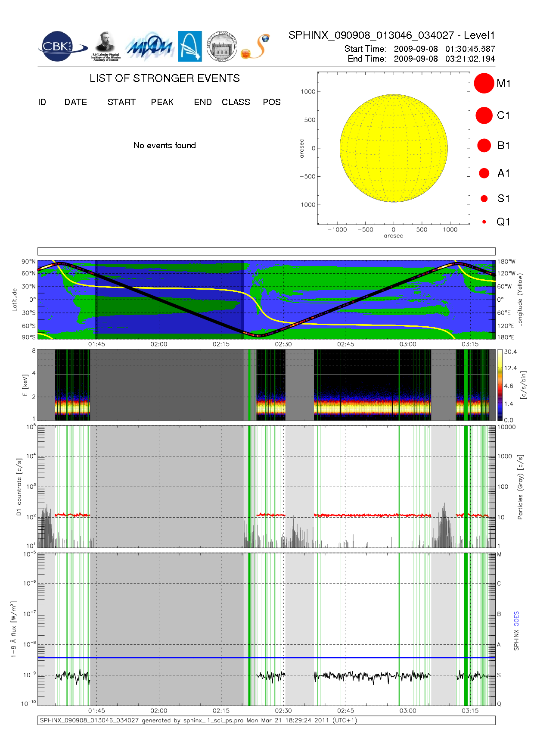Viewport: 534px width, 756px height.
Task: Click the blue square comet arc logo
Action: pos(190,47)
